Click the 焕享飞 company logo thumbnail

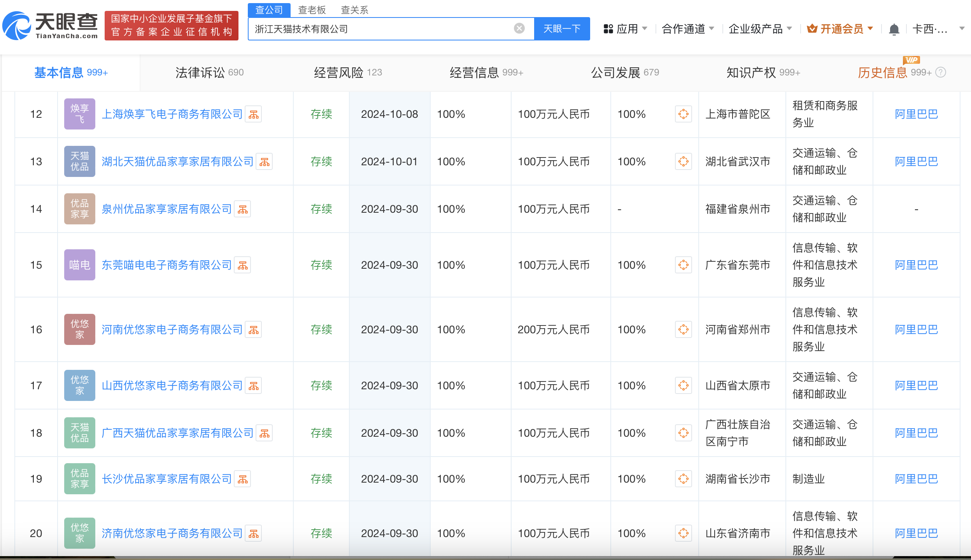click(80, 114)
